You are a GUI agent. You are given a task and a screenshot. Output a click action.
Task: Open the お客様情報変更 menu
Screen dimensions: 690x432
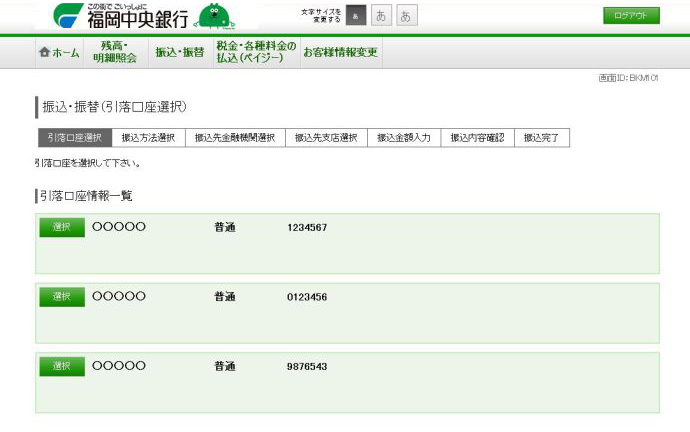(340, 53)
